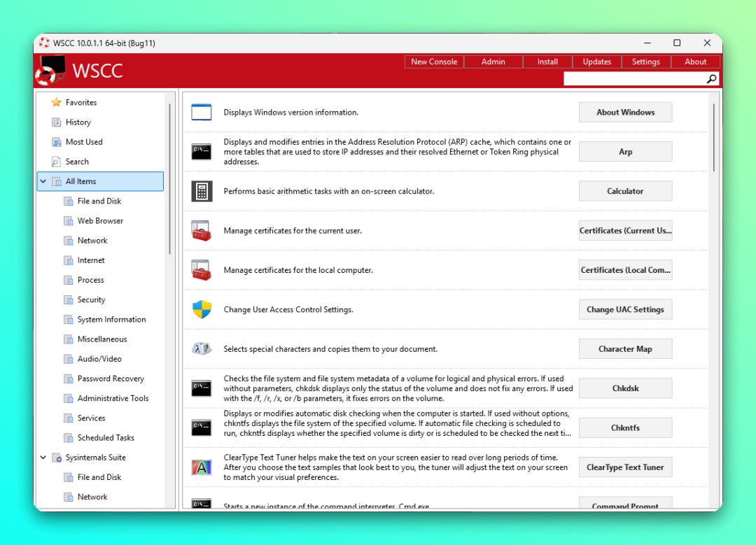Select Password Recovery in the sidebar

coord(111,378)
